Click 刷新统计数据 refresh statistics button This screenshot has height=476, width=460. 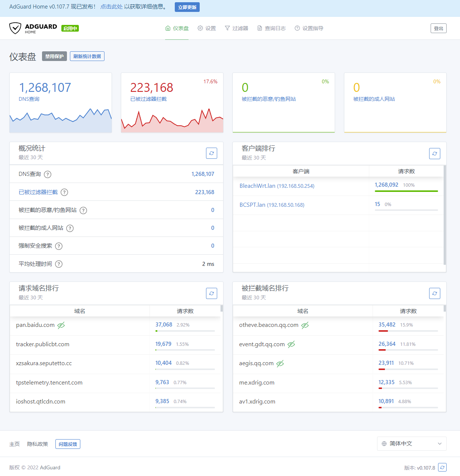tap(87, 56)
